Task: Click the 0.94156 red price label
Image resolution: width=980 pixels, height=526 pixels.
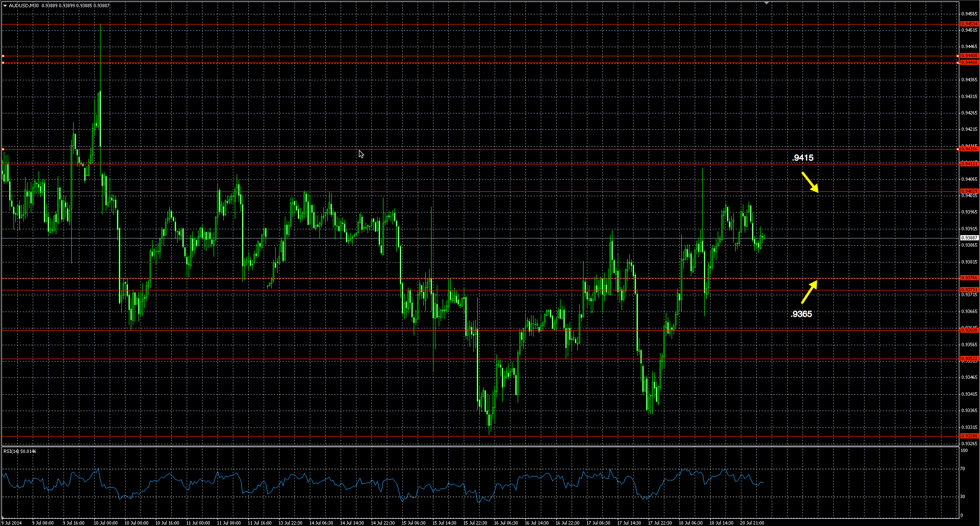Action: pos(969,149)
